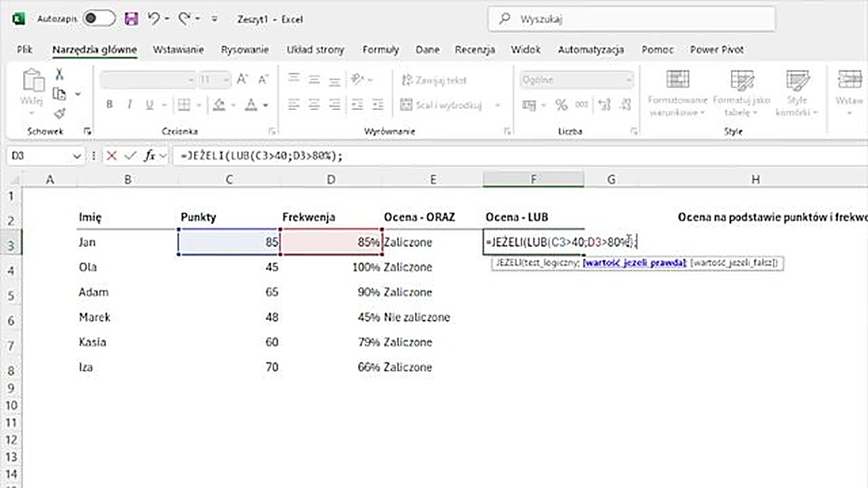Click the Format Painter brush icon
Screen dimensions: 868x488
click(60, 113)
